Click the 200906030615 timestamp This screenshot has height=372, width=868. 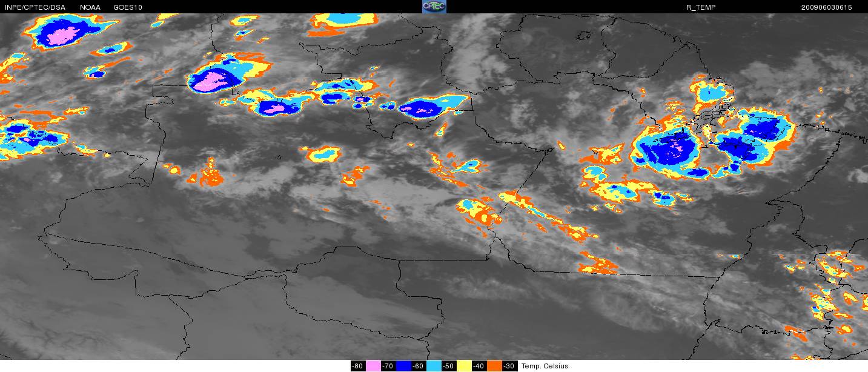826,7
